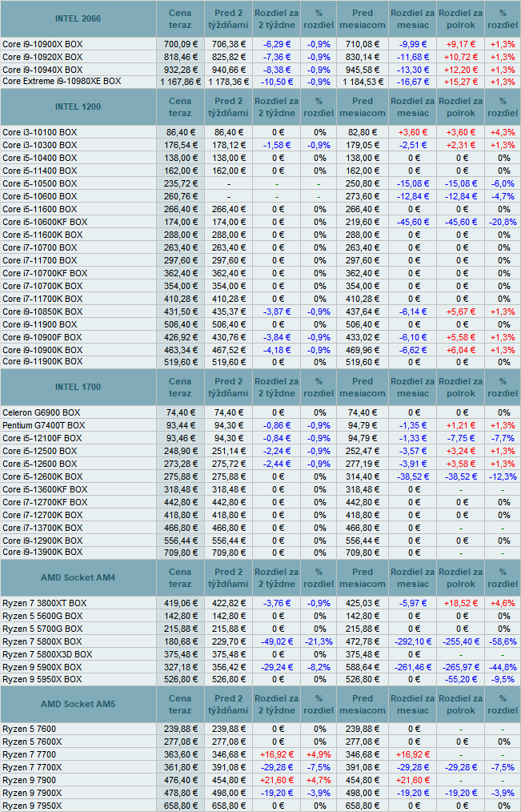Click the 219,60 € month-ago price
The height and width of the screenshot is (812, 521).
[x=363, y=222]
